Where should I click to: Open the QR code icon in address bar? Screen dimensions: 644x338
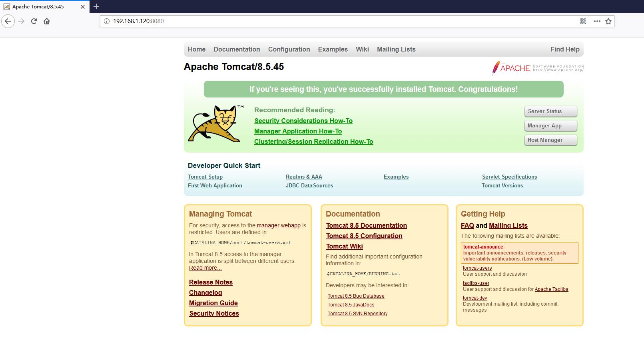click(583, 21)
